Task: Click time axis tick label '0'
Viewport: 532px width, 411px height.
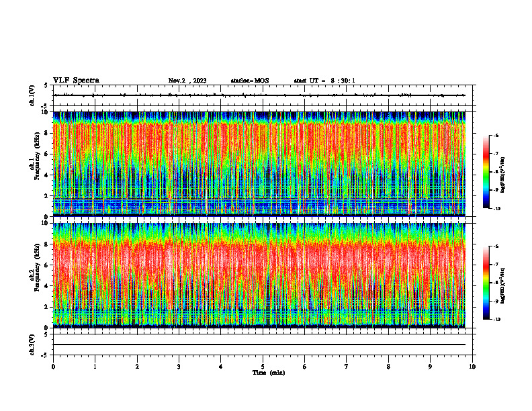Action: click(x=53, y=367)
